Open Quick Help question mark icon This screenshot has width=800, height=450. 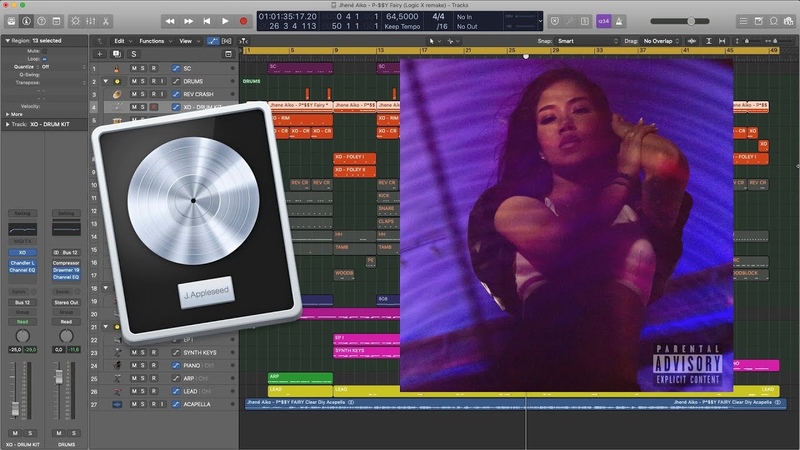(x=41, y=21)
